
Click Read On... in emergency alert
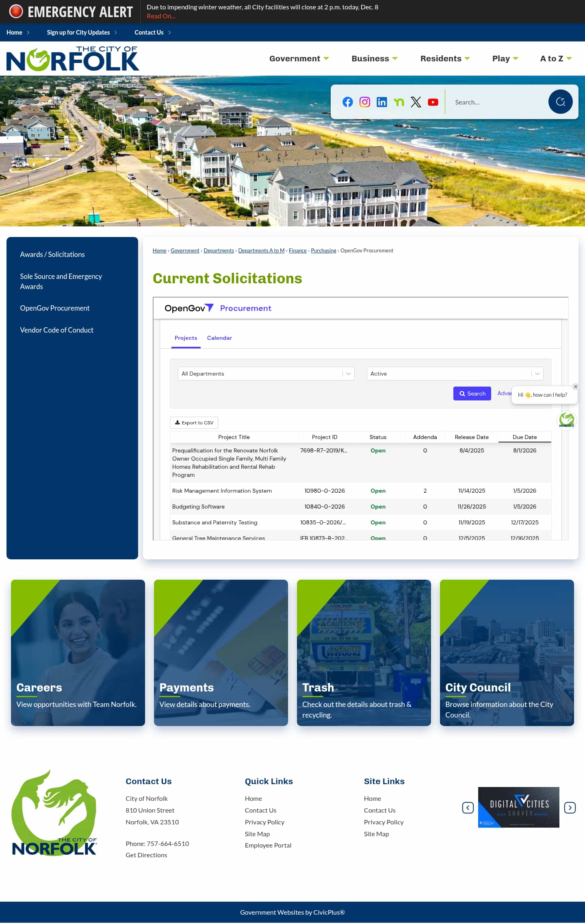(161, 16)
